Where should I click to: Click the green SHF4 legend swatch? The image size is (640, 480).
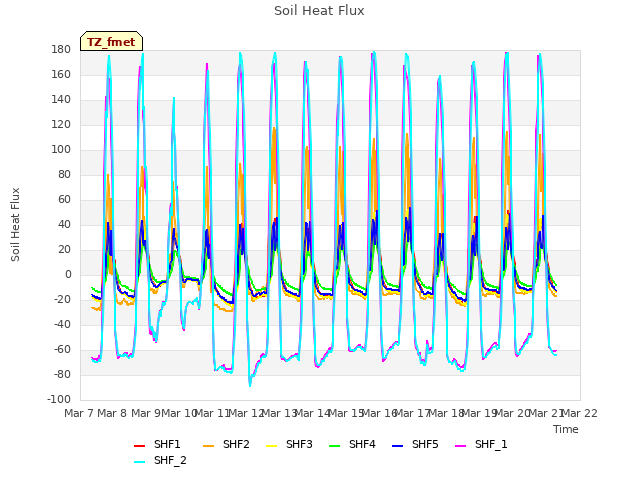pyautogui.click(x=334, y=446)
